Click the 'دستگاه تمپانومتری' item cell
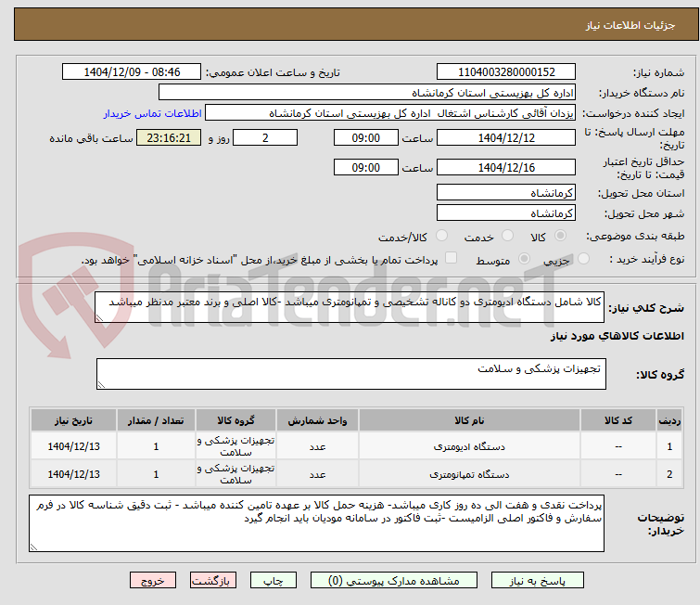This screenshot has height=605, width=700. click(x=469, y=474)
